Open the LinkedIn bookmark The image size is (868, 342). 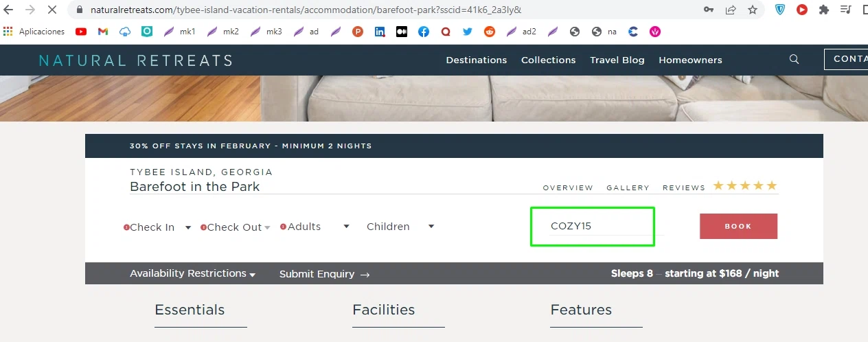click(380, 32)
